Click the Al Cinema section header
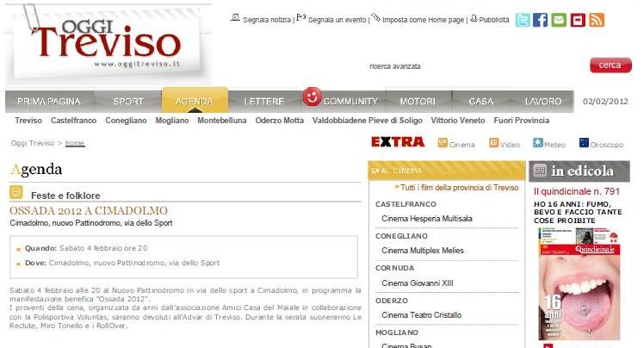Image resolution: width=644 pixels, height=348 pixels. click(x=447, y=171)
